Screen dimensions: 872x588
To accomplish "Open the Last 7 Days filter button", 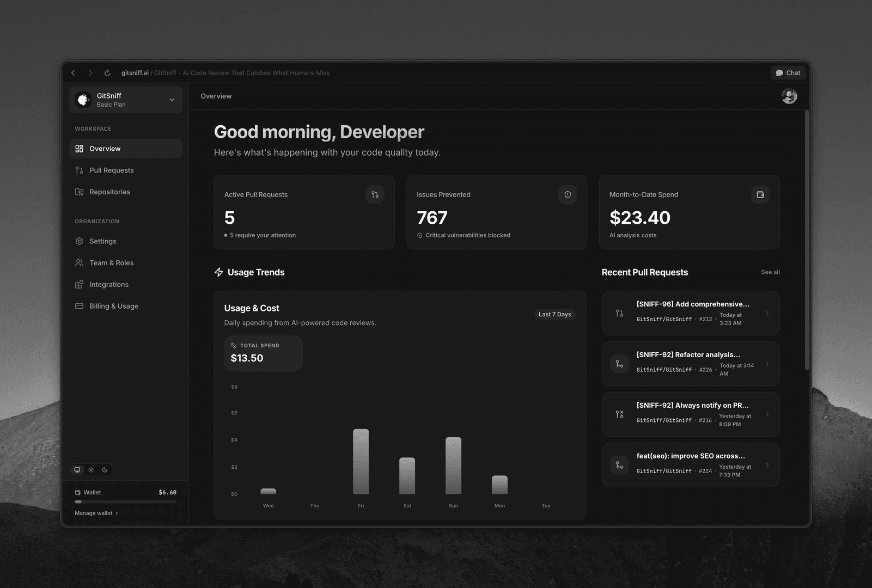I will [x=554, y=314].
